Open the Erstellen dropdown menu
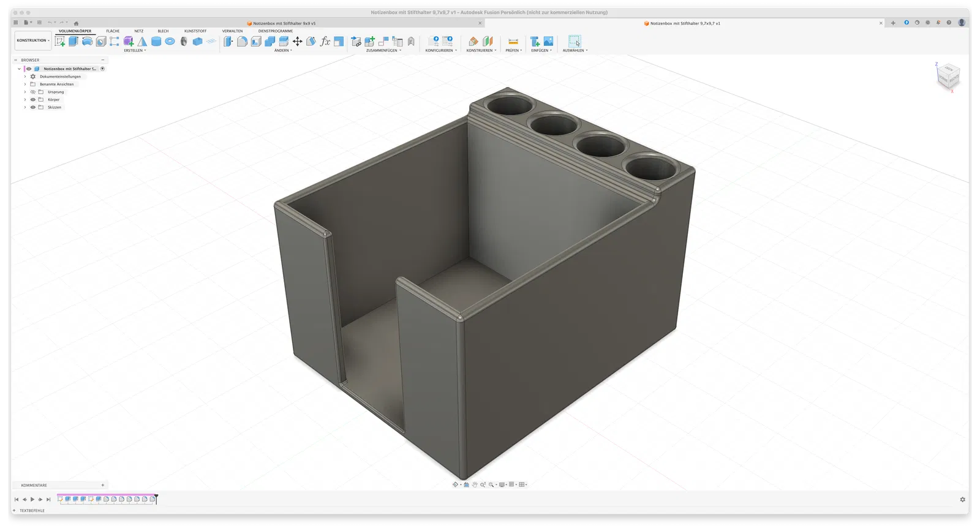This screenshot has width=980, height=528. (135, 50)
